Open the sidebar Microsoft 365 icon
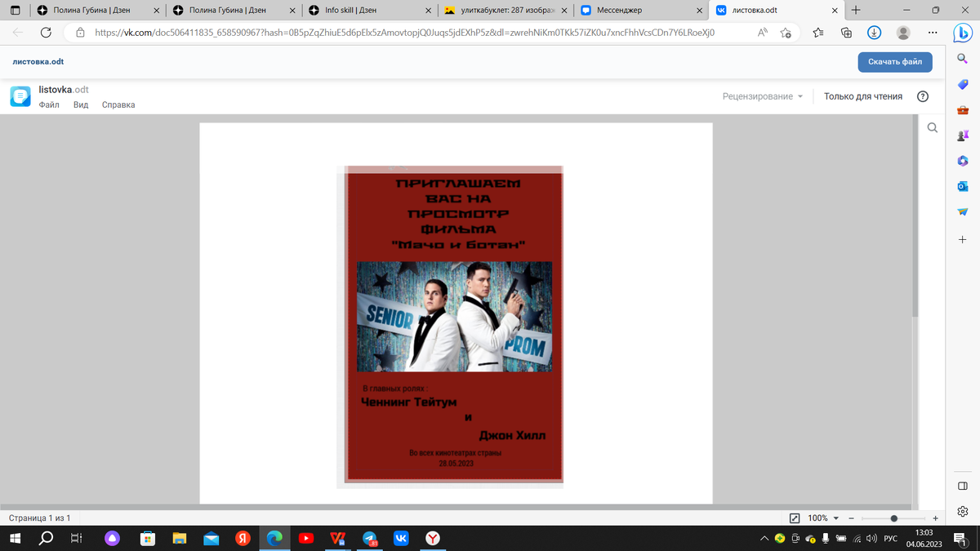Viewport: 980px width, 551px height. tap(962, 161)
